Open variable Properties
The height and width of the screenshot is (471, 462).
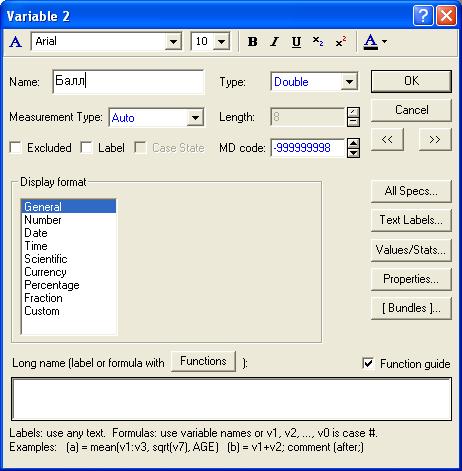tap(411, 279)
